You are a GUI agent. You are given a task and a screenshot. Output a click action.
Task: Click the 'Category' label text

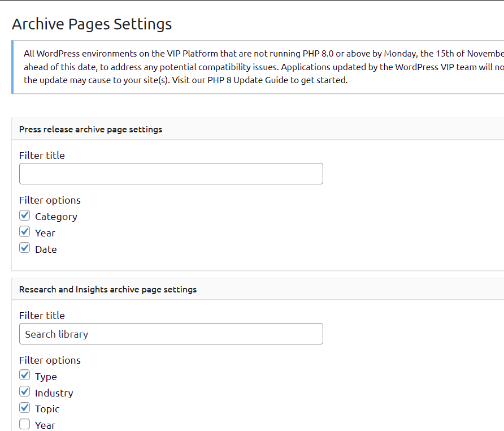pyautogui.click(x=56, y=217)
